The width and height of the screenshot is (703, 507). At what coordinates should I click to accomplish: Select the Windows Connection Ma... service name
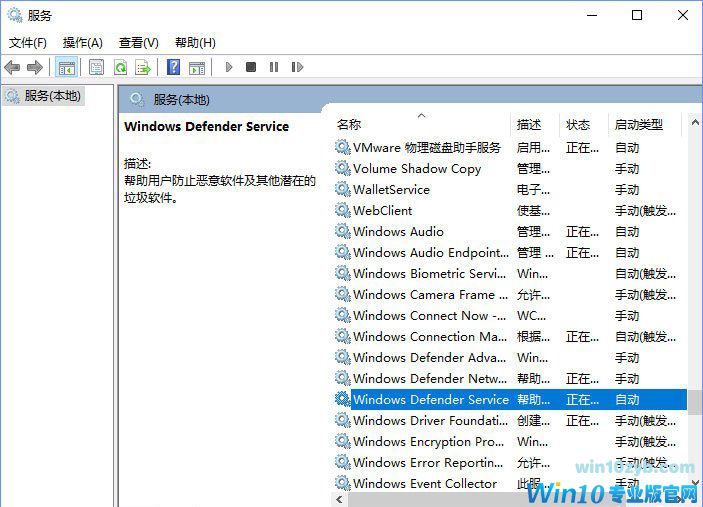[430, 337]
